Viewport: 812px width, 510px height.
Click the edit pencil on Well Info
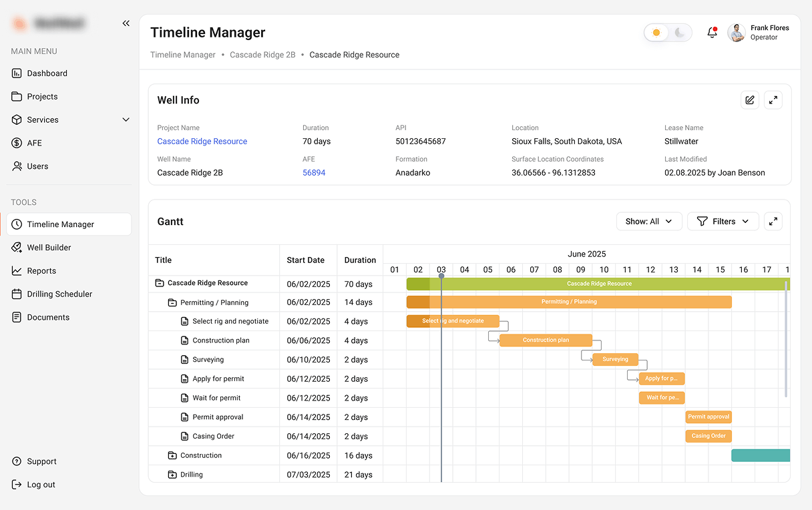coord(749,99)
